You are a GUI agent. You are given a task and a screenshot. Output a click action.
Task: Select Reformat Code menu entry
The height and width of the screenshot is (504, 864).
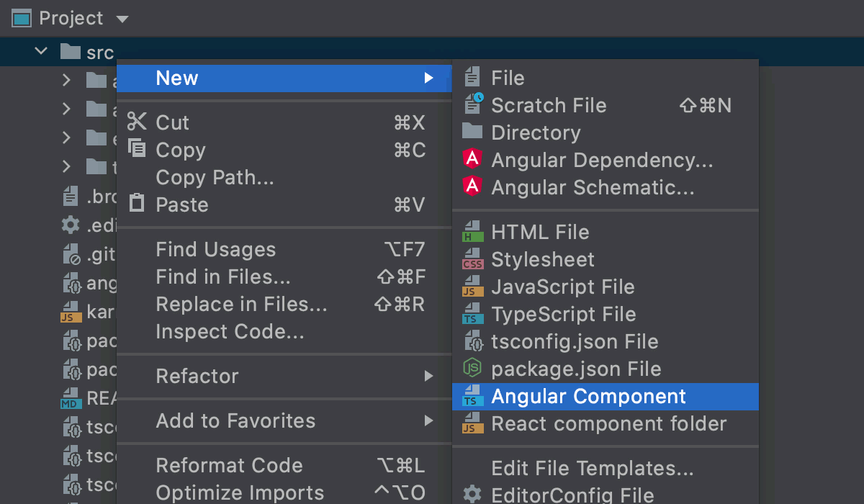(x=284, y=465)
